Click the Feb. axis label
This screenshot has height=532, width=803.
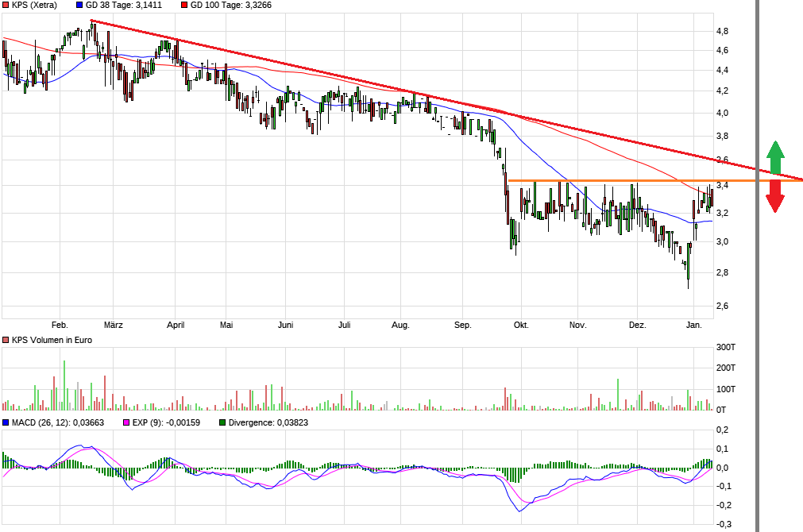point(60,325)
